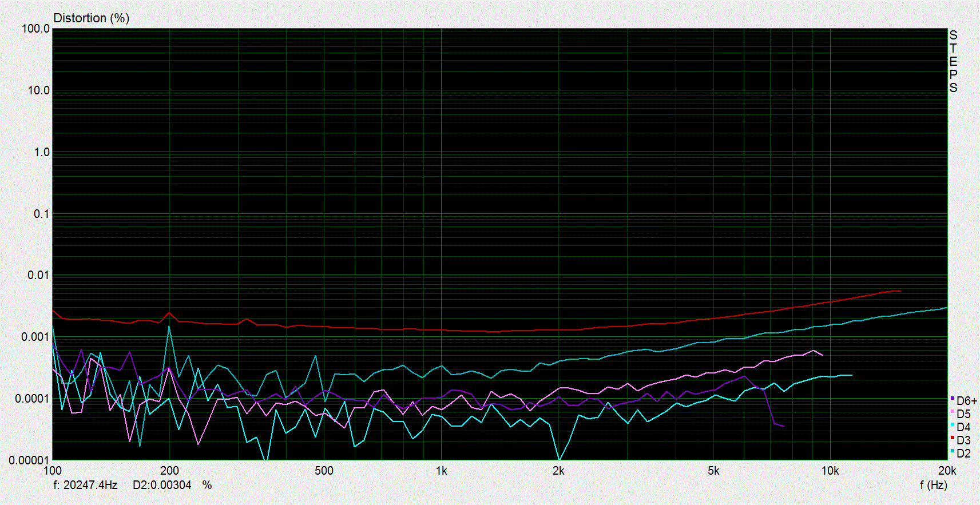Click the 1.0 y-axis label
The height and width of the screenshot is (505, 980).
42,152
